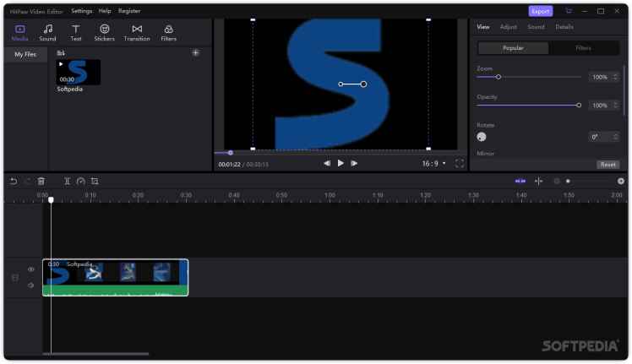This screenshot has height=364, width=632.
Task: Click the motion path handle in preview
Action: coord(363,84)
